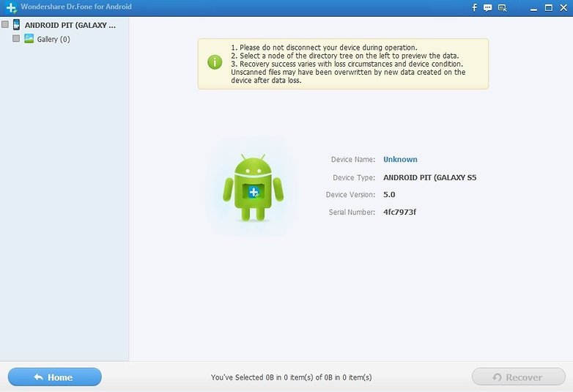The width and height of the screenshot is (573, 392).
Task: Click the "Select a node" notice line
Action: tap(345, 56)
